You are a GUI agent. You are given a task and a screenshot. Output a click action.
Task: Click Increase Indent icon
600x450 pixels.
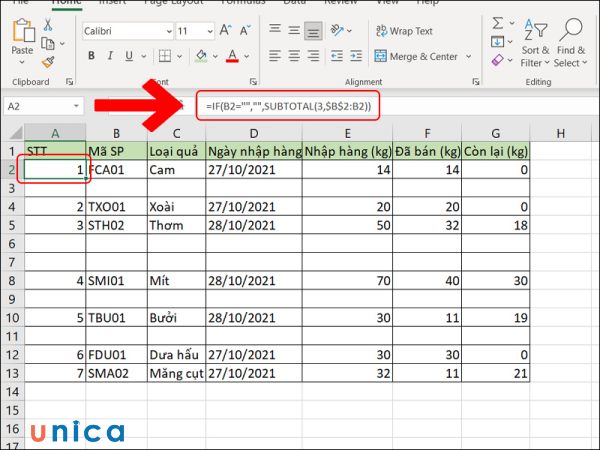[x=356, y=56]
